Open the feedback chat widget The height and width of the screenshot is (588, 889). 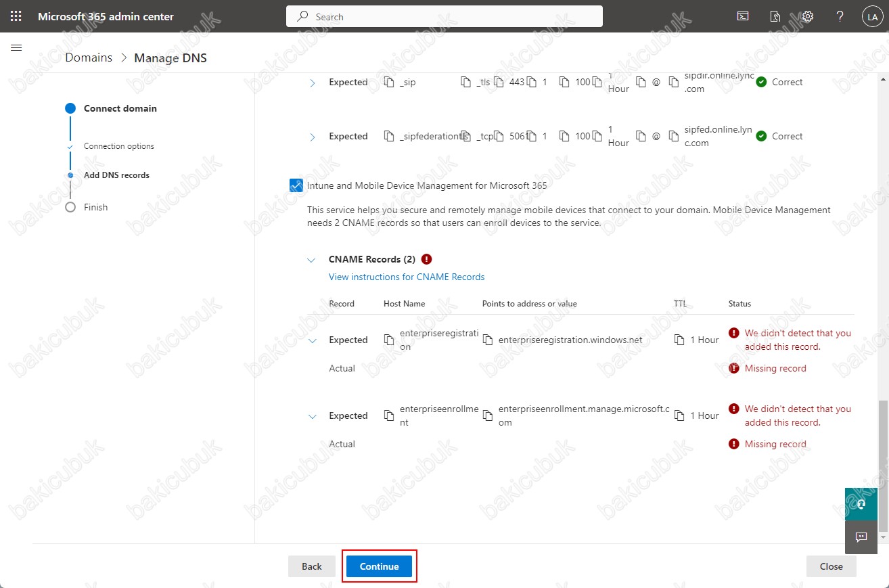pos(861,537)
